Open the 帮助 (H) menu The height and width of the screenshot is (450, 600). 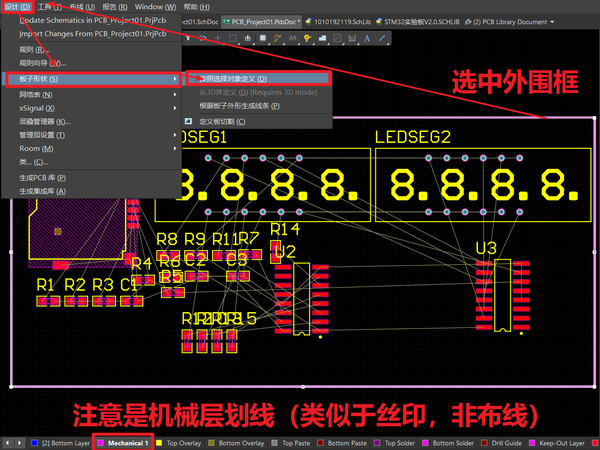coord(196,7)
